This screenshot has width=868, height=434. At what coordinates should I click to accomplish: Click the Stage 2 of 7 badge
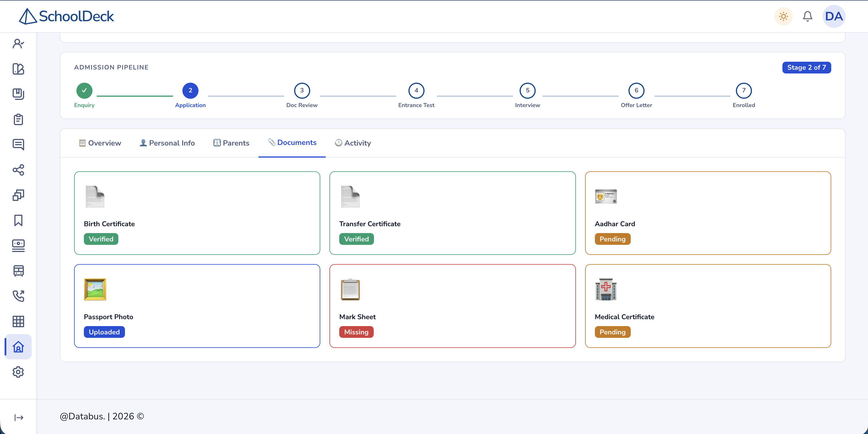(806, 67)
